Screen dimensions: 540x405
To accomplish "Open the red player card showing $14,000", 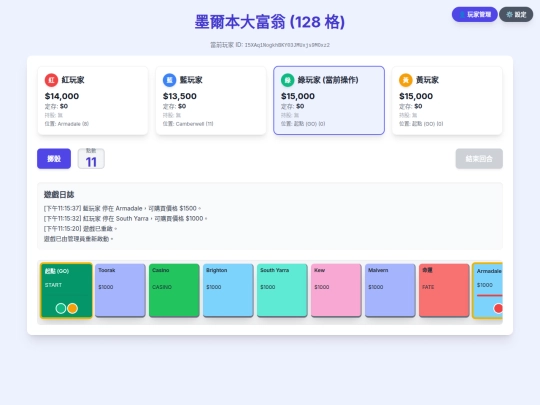I will pos(93,101).
